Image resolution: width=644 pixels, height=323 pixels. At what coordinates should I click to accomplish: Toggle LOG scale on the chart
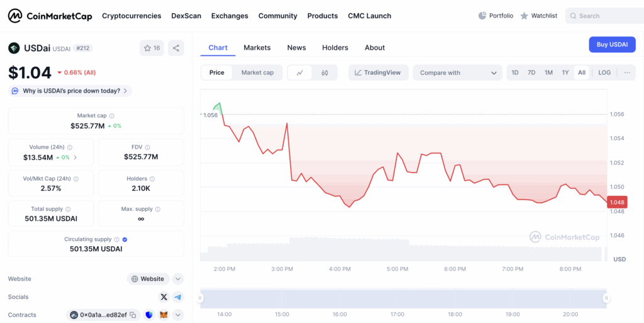click(x=604, y=72)
